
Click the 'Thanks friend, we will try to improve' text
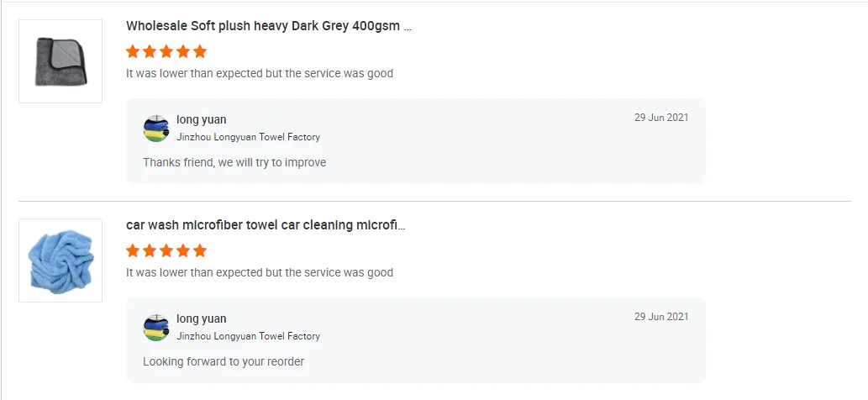tap(234, 162)
